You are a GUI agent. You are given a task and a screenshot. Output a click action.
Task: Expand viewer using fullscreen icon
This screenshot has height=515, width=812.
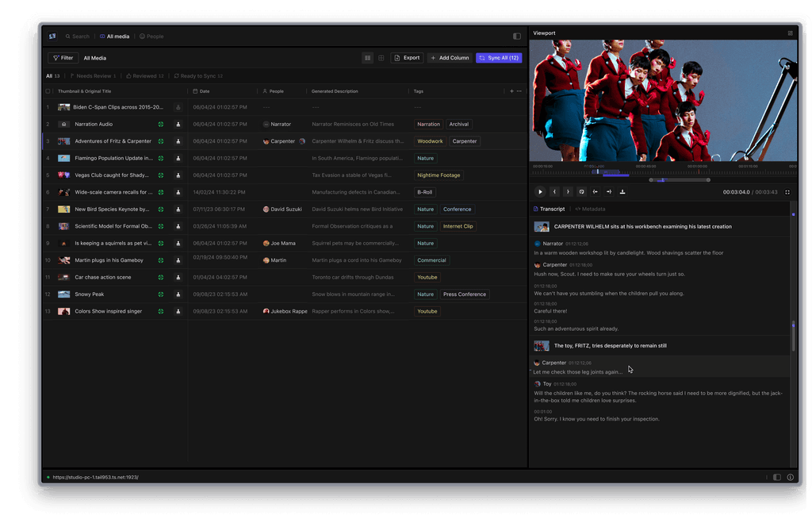pyautogui.click(x=787, y=191)
